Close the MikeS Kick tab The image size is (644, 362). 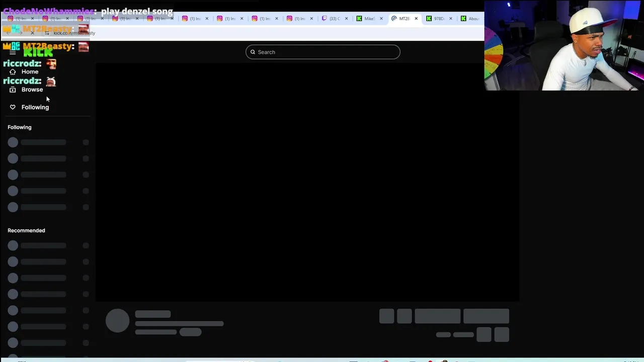(381, 19)
